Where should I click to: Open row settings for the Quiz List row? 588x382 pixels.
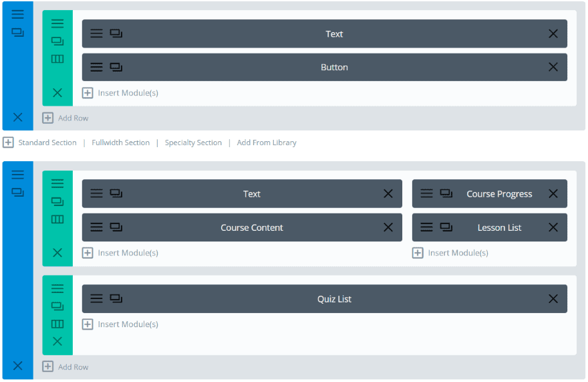(57, 288)
